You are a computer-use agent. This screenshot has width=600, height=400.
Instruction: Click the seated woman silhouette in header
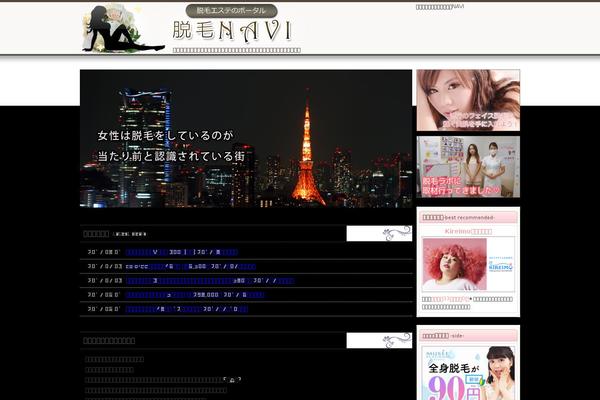122,28
